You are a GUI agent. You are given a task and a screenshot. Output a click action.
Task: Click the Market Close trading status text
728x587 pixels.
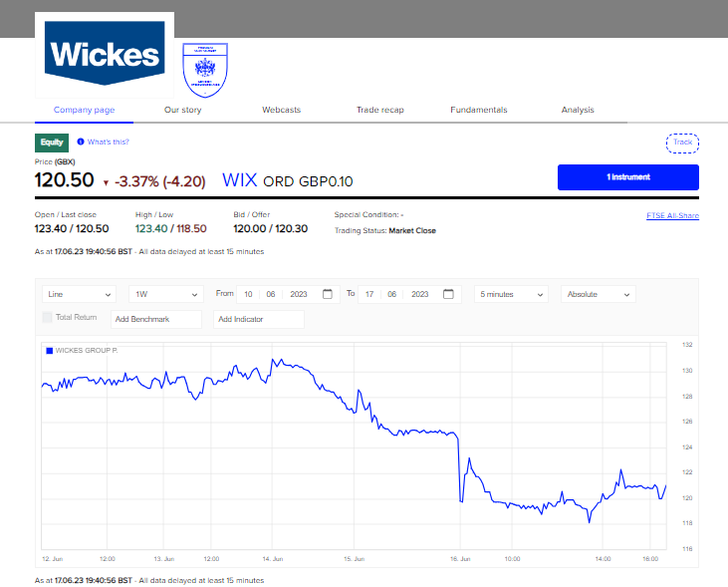click(x=412, y=230)
